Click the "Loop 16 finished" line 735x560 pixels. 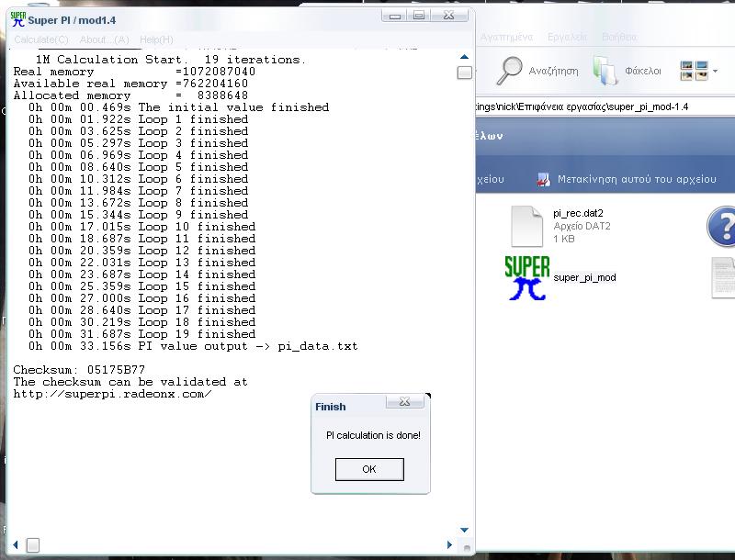coord(141,298)
